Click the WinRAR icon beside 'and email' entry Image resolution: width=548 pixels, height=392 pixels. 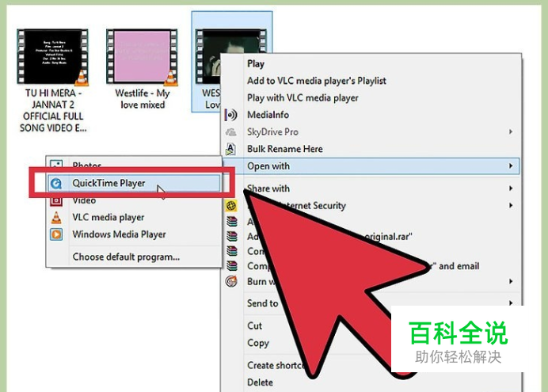pyautogui.click(x=232, y=266)
